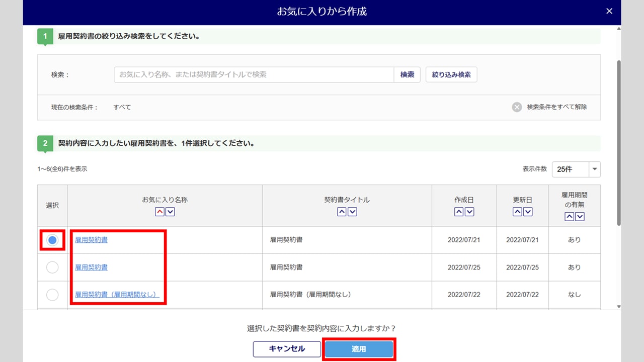Click the 絞り込み検索 button
The image size is (644, 362).
451,75
